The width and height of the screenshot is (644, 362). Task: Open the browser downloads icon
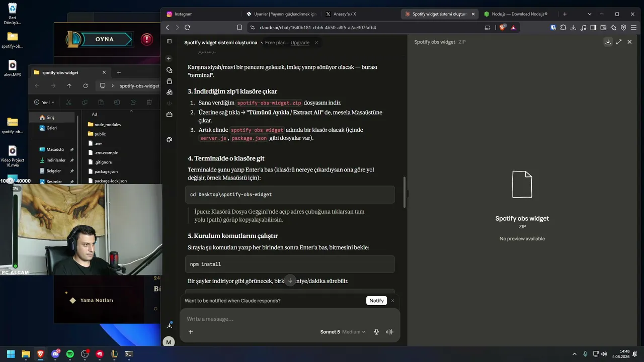point(573,28)
